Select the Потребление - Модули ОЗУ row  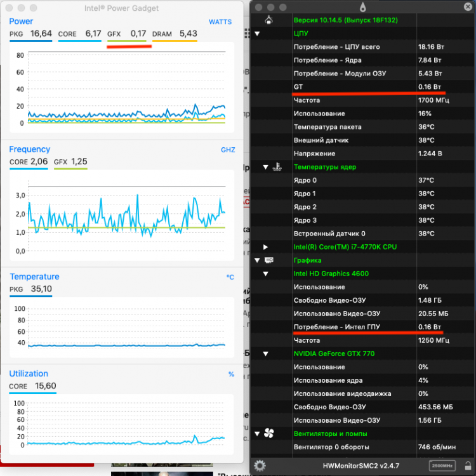pos(363,74)
